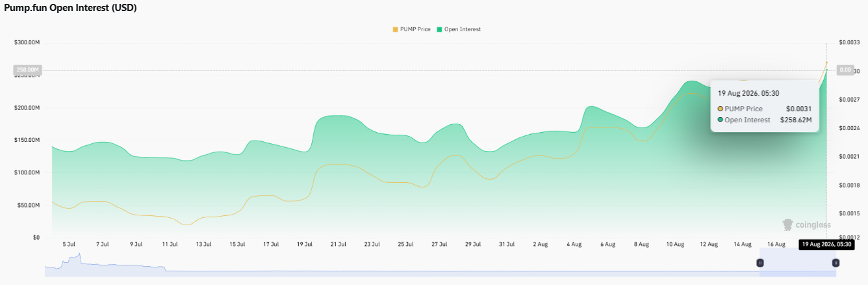Screen dimensions: 868x285
Task: Click the 7 Jul date label
Action: 102,245
